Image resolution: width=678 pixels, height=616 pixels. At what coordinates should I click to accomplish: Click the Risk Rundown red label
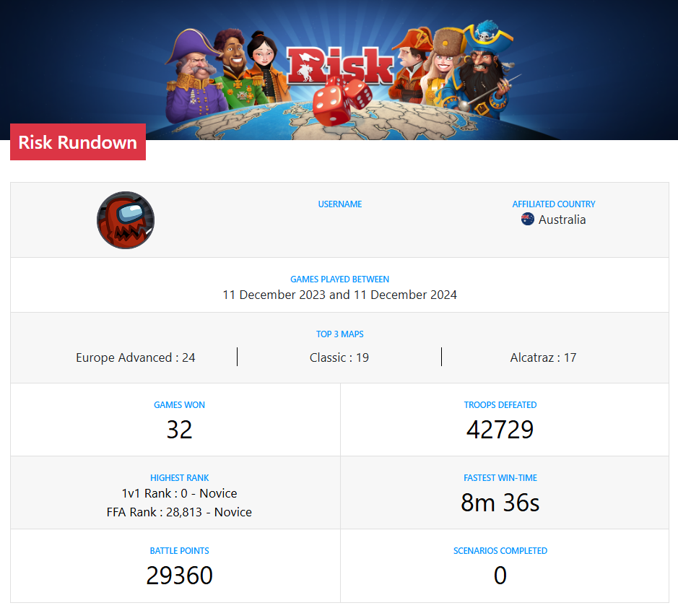[78, 142]
